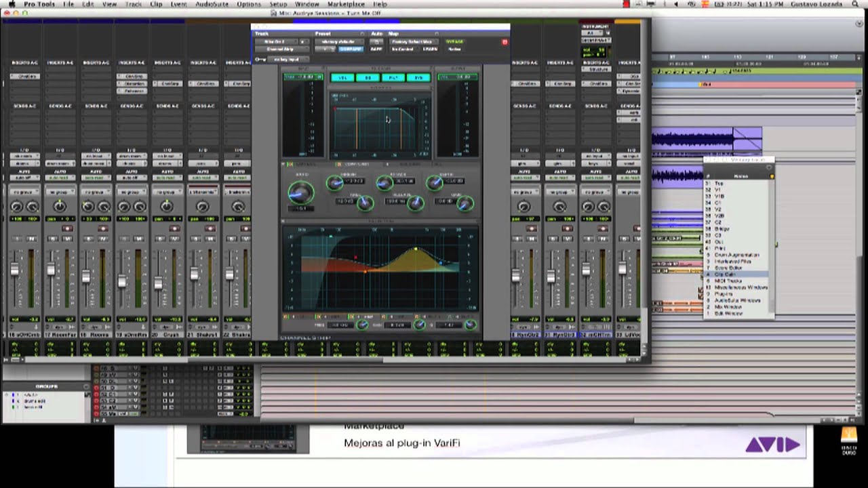868x488 pixels.
Task: Click the EQ GAIN knob below the graph
Action: click(420, 325)
